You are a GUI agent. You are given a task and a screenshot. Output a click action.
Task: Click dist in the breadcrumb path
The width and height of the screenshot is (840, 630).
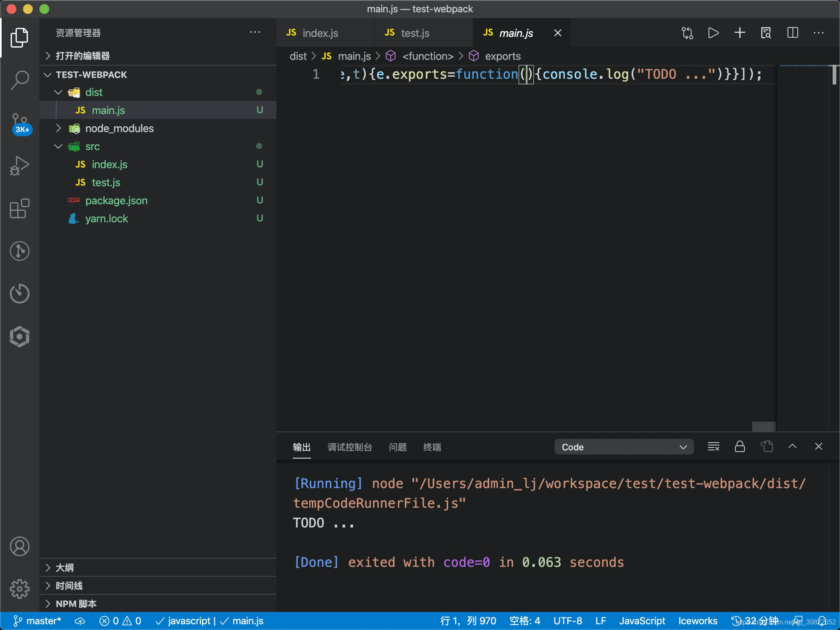[x=298, y=56]
